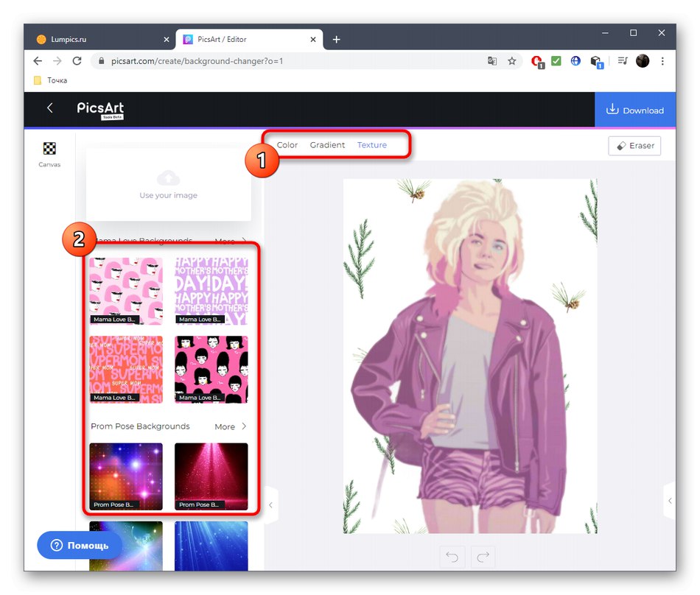Open the green checkmark extension
This screenshot has height=595, width=700.
point(556,60)
